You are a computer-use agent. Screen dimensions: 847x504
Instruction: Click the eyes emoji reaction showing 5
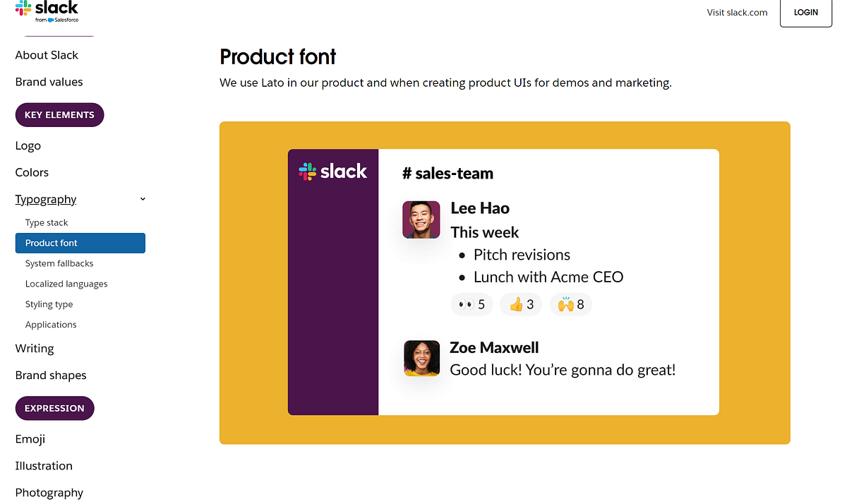[x=471, y=304]
